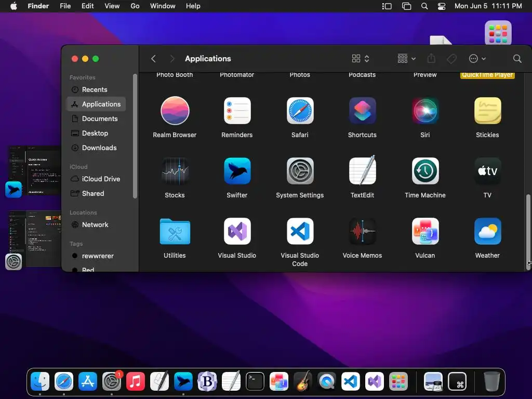
Task: Open the icon view switcher dropdown
Action: point(361,59)
